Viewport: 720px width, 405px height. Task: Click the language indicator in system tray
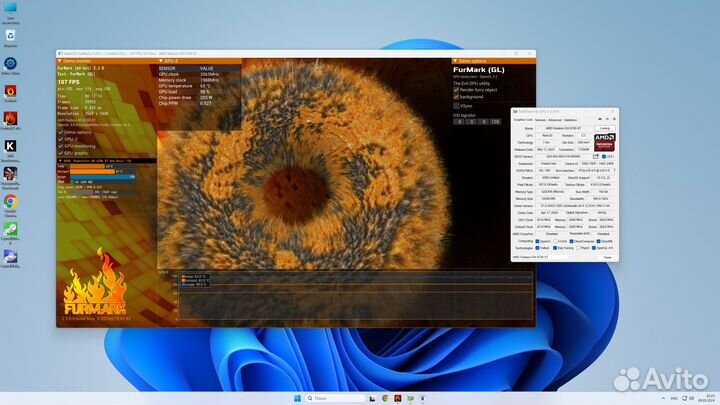674,398
